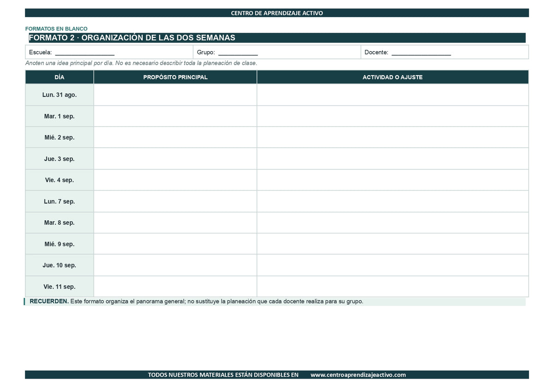Select the "Mar. 1 sep." day cell
Image resolution: width=554 pixels, height=392 pixels.
60,116
